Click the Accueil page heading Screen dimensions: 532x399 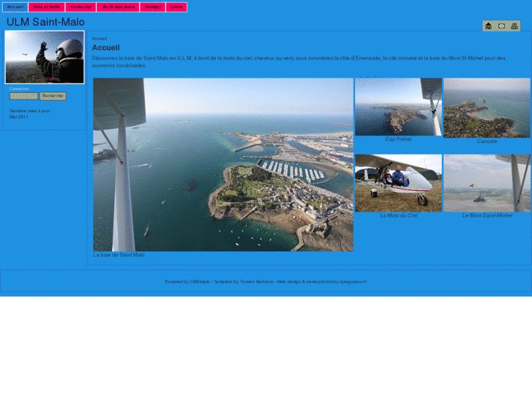click(106, 48)
